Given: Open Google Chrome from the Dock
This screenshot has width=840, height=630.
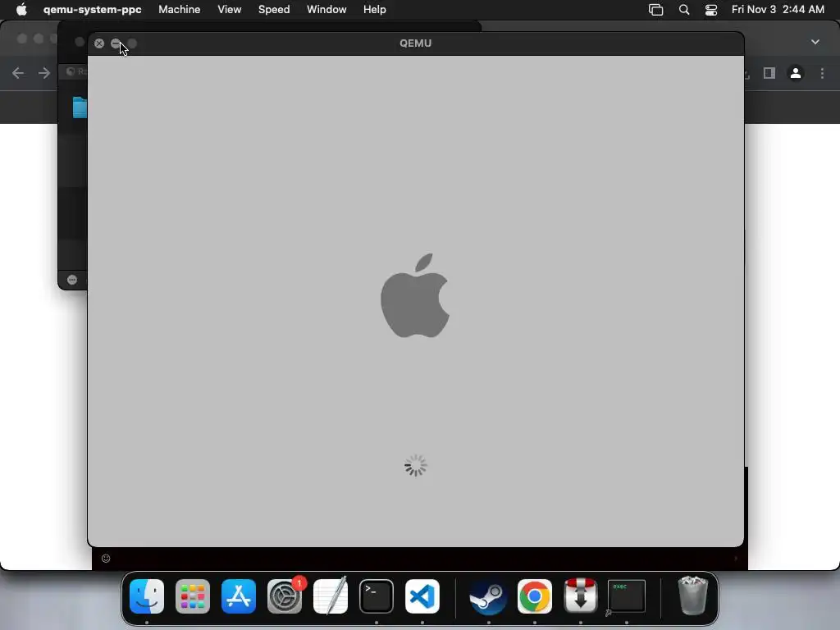Looking at the screenshot, I should pos(535,596).
